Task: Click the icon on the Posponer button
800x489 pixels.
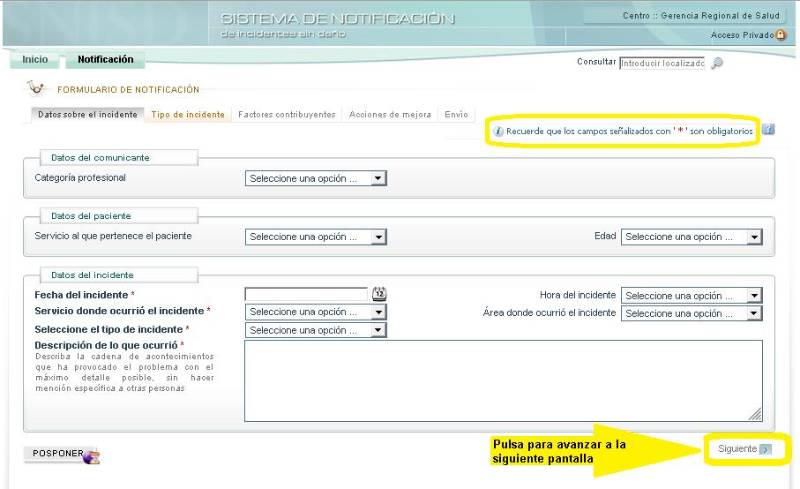Action: point(91,456)
